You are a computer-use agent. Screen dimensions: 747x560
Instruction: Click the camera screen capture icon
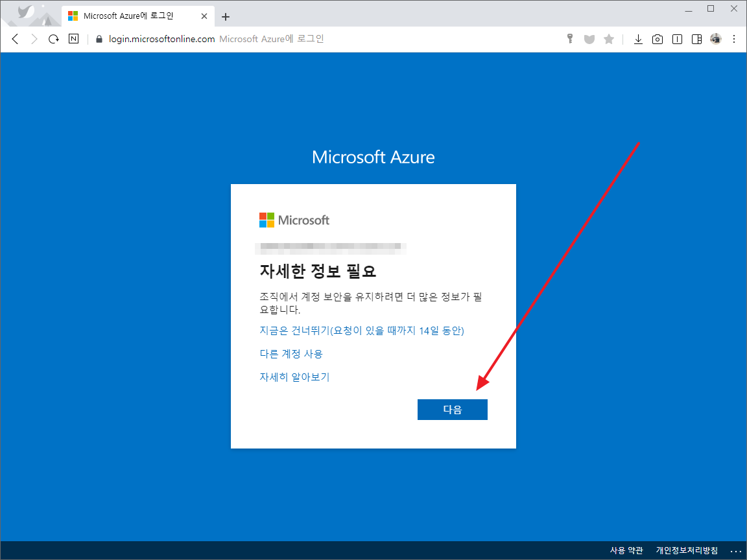[658, 39]
